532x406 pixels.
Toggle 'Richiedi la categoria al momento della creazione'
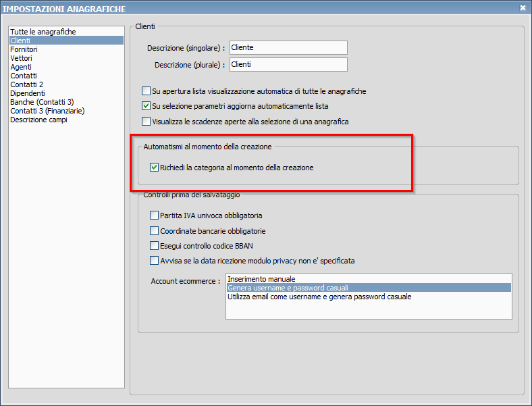[154, 168]
